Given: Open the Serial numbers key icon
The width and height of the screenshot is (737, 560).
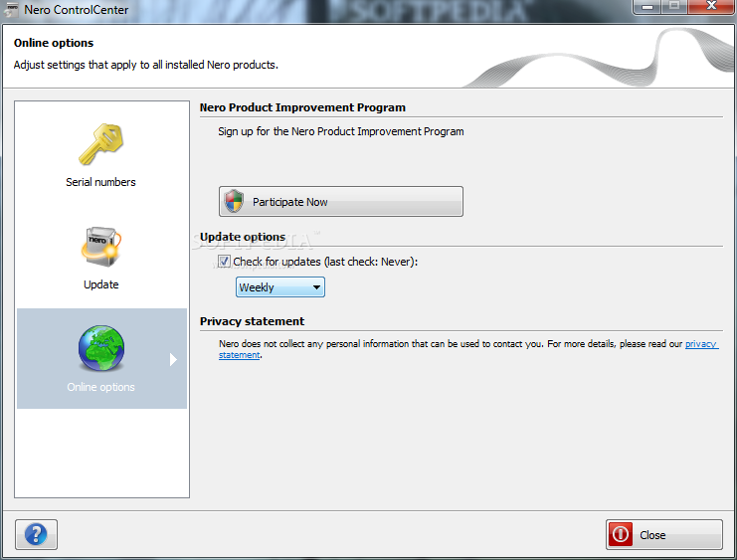Looking at the screenshot, I should click(101, 144).
